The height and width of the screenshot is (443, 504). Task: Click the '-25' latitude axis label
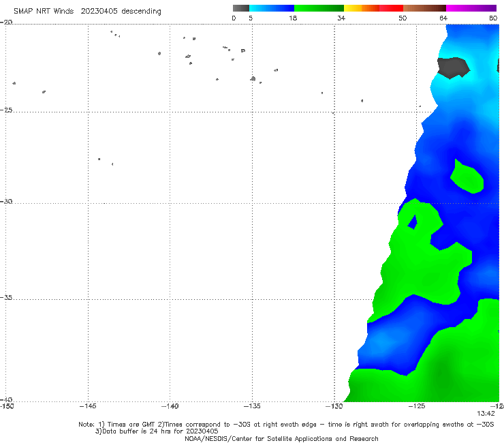(6, 110)
